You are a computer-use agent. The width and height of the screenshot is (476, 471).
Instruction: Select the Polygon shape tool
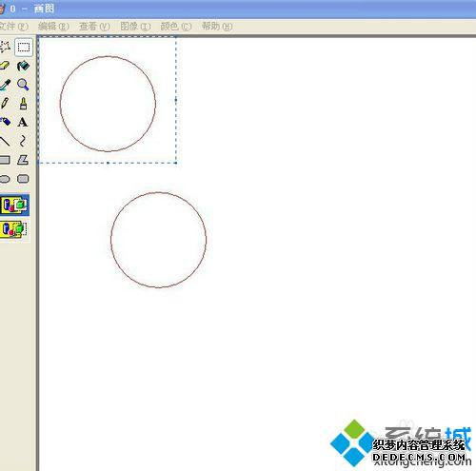[x=23, y=160]
